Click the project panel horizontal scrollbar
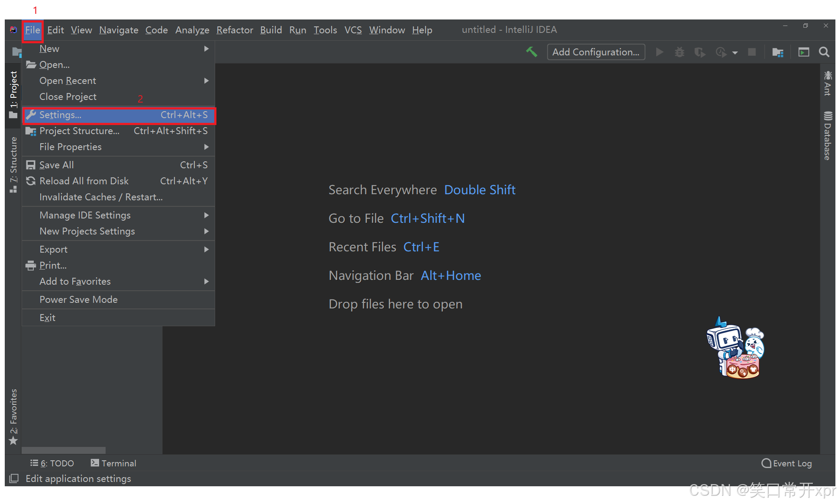This screenshot has height=504, width=838. coord(64,450)
